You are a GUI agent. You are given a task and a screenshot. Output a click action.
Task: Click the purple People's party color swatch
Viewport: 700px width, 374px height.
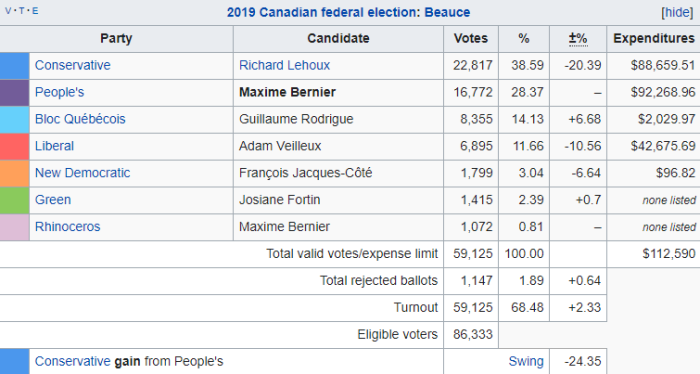pyautogui.click(x=15, y=93)
